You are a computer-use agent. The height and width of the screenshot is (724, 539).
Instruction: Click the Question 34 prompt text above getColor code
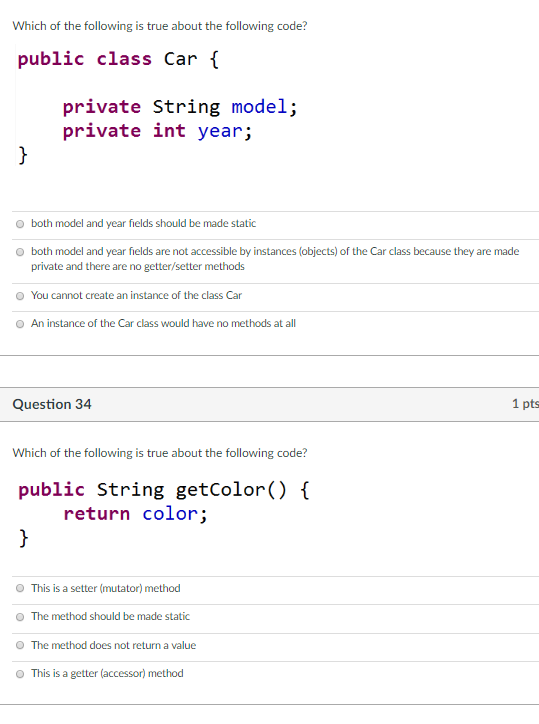tap(160, 453)
